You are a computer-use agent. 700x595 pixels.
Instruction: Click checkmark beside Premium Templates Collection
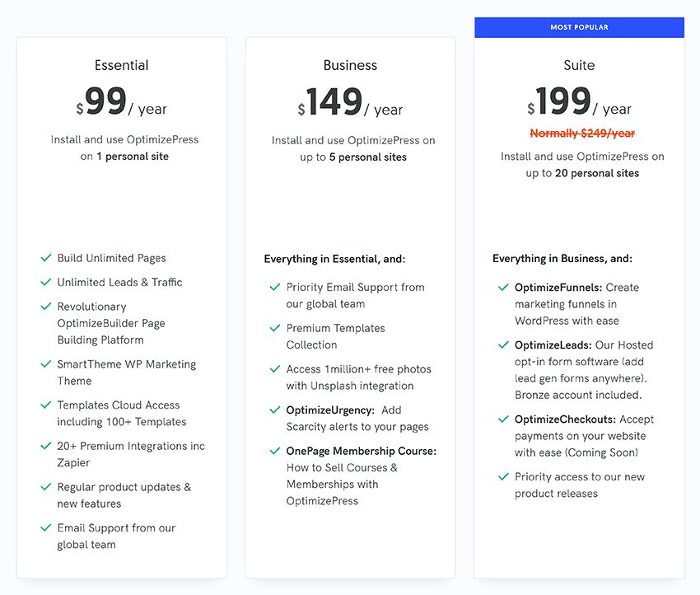click(x=275, y=328)
